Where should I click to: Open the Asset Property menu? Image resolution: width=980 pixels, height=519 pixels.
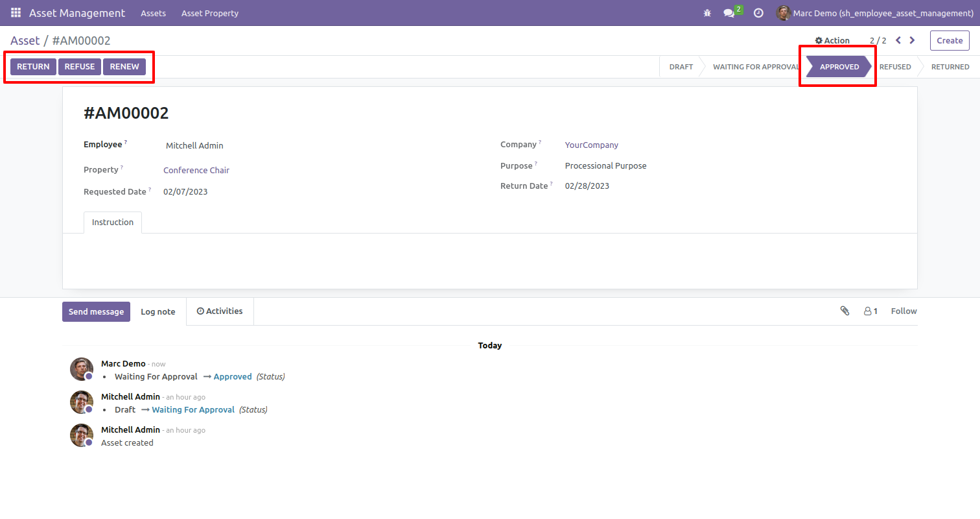(x=210, y=13)
